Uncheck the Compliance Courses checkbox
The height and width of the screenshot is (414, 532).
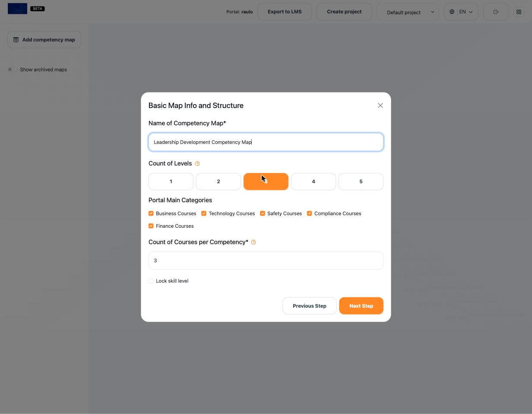coord(310,213)
